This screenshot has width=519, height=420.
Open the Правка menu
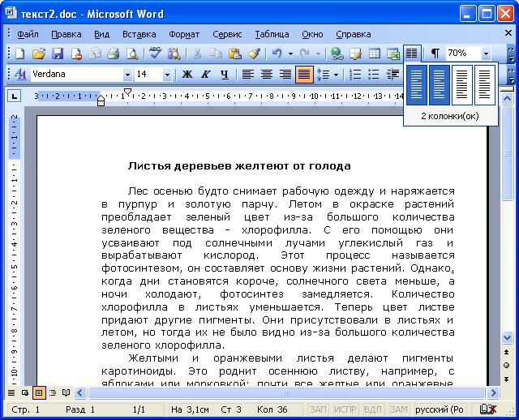pos(66,34)
